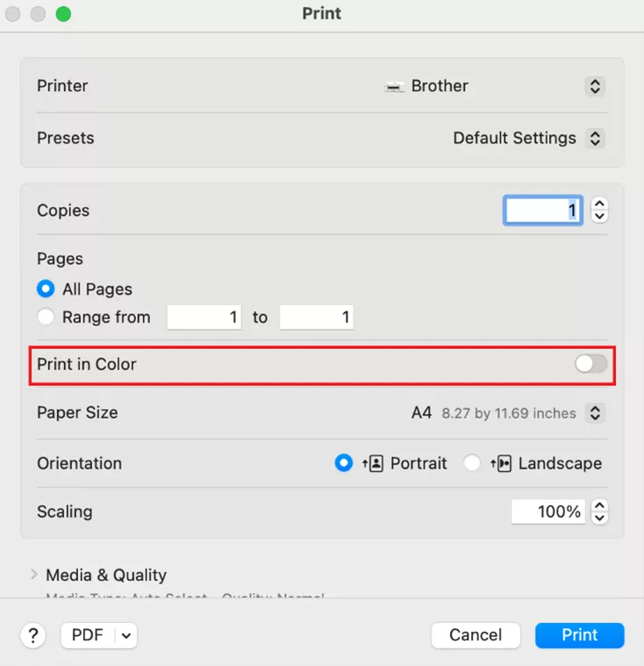Cancel the print dialog

click(x=476, y=635)
